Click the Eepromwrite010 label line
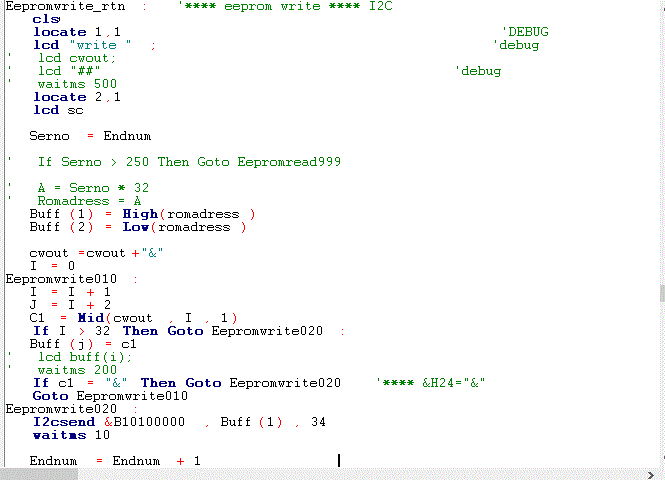The width and height of the screenshot is (665, 480). pyautogui.click(x=62, y=279)
